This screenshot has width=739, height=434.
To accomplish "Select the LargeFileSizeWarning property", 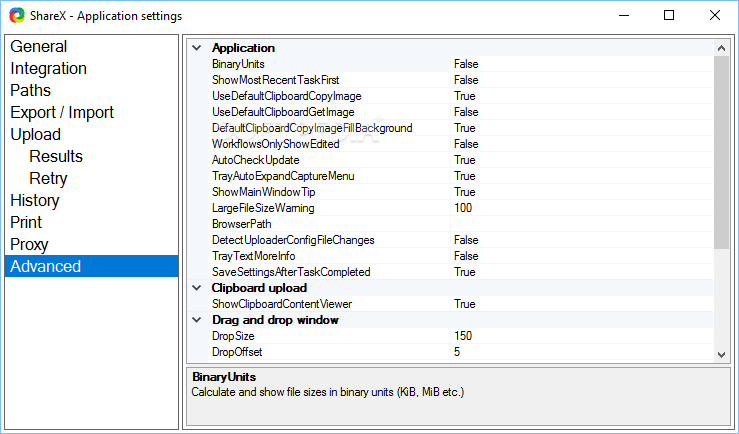I will point(263,208).
